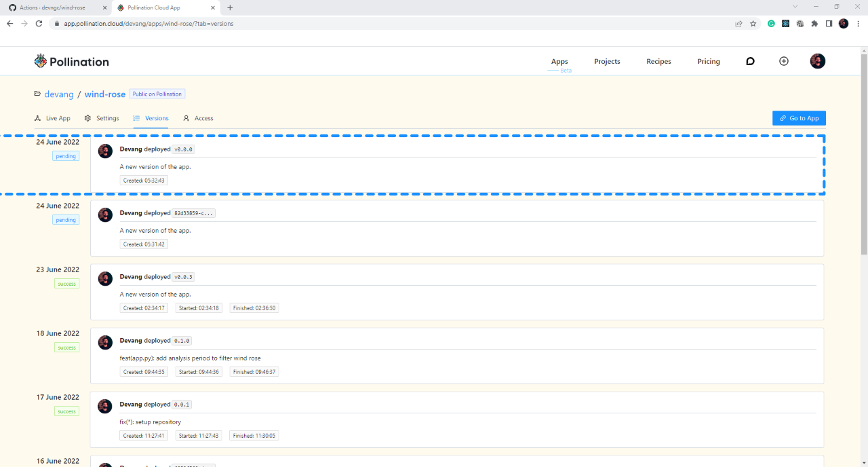Go to the Pricing page

pyautogui.click(x=709, y=61)
